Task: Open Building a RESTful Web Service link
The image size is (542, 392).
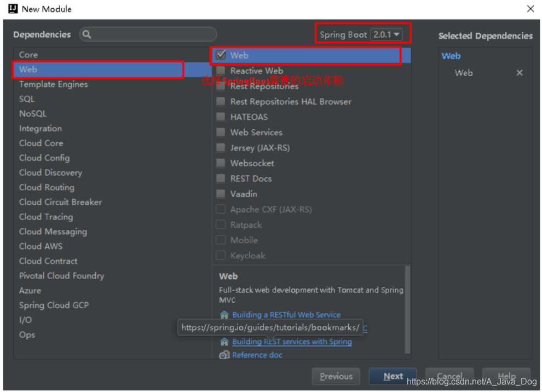Action: (x=286, y=315)
